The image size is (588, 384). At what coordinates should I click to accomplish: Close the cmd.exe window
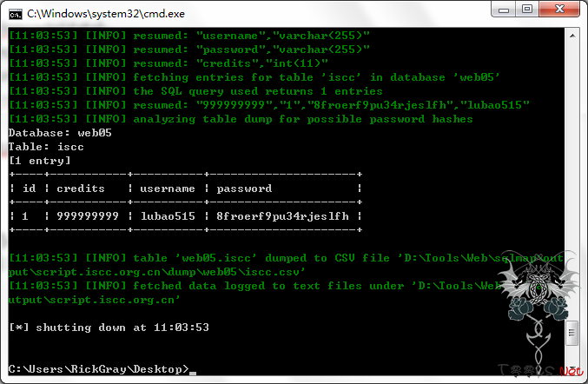(x=559, y=9)
